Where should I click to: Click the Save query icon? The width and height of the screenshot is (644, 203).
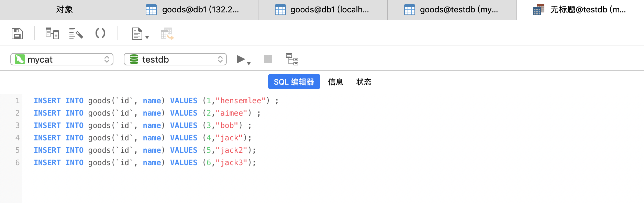click(17, 34)
